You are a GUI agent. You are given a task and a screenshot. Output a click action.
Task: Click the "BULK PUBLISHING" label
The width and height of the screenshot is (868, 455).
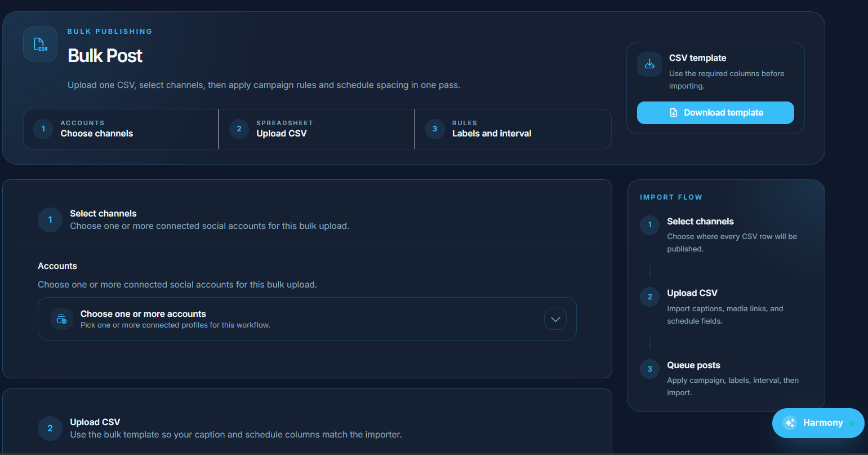pos(110,32)
